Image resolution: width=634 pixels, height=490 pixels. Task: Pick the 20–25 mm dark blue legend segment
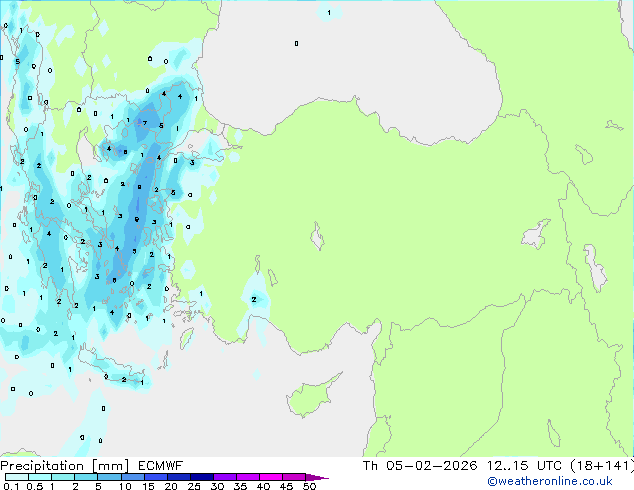click(x=179, y=477)
